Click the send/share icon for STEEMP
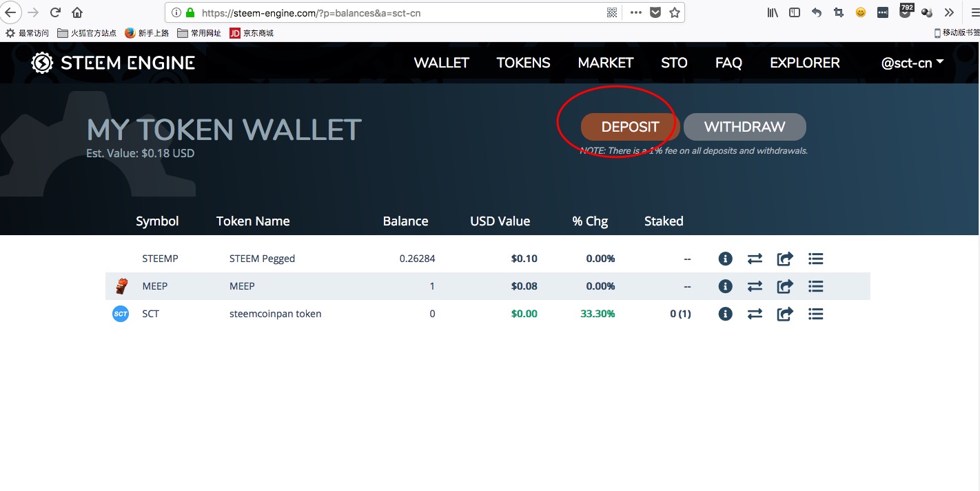Viewport: 980px width, 491px height. click(x=785, y=259)
